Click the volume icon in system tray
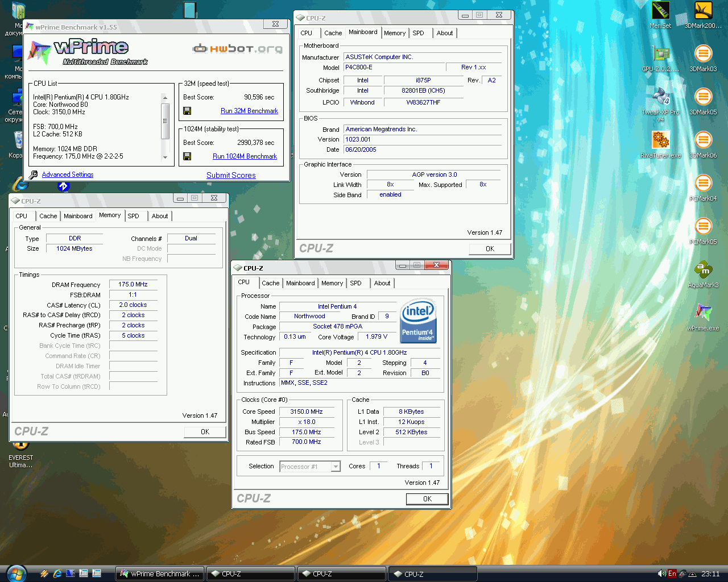Screen dimensions: 728x582 661,573
